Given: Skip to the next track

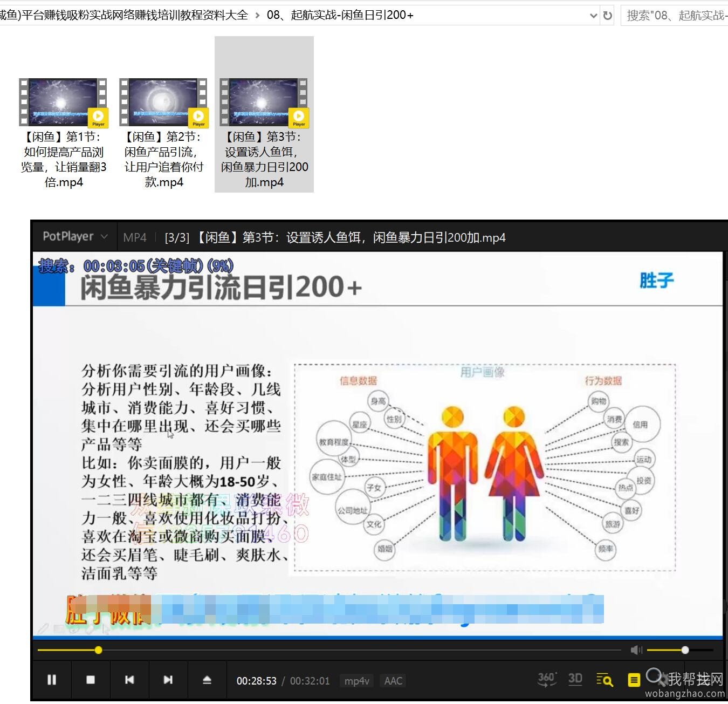Looking at the screenshot, I should point(168,680).
